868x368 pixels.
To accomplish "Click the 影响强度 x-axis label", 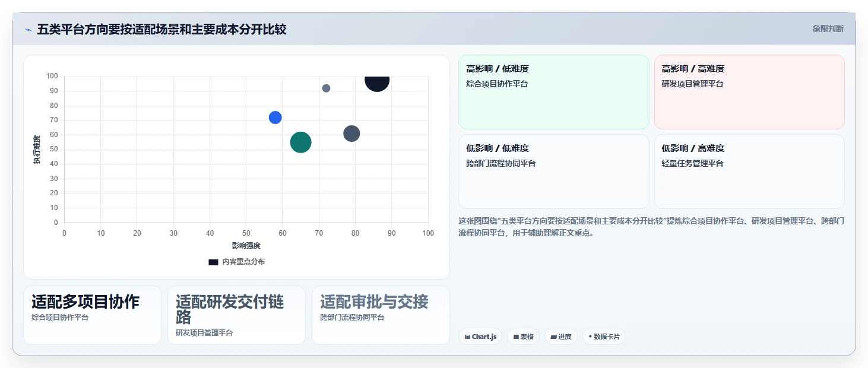I will (246, 245).
